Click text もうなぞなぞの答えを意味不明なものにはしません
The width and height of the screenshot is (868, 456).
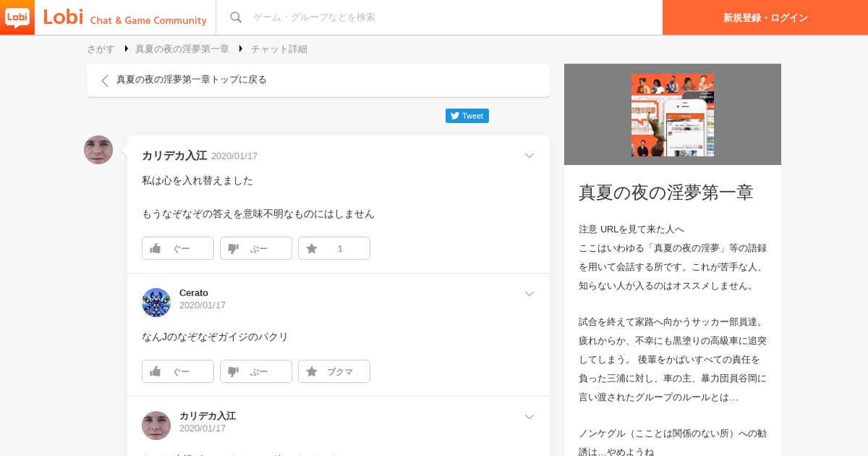pyautogui.click(x=258, y=214)
